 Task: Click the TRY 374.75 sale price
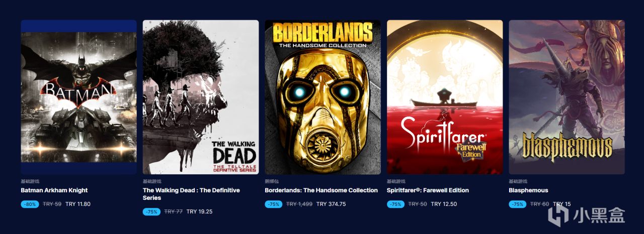331,204
